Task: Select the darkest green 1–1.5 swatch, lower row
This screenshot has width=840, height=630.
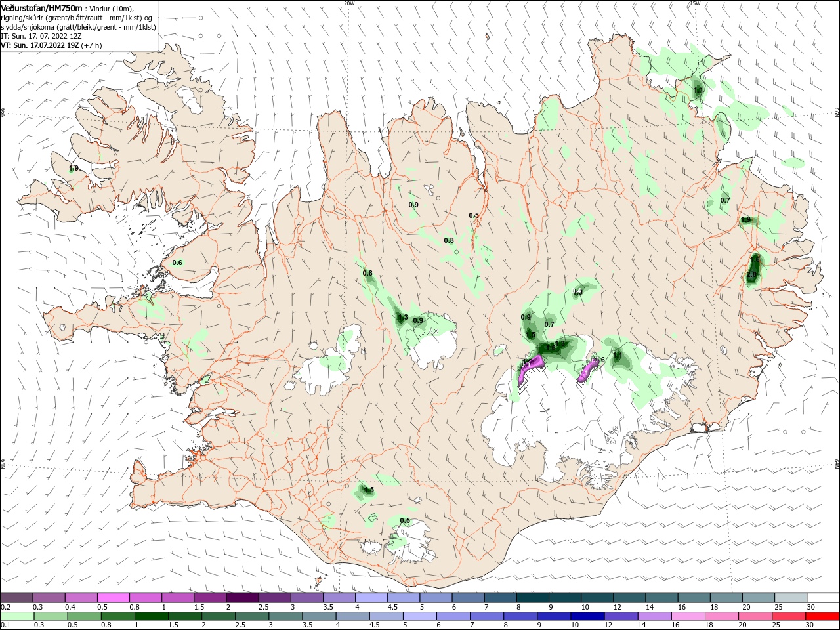Action: 151,616
